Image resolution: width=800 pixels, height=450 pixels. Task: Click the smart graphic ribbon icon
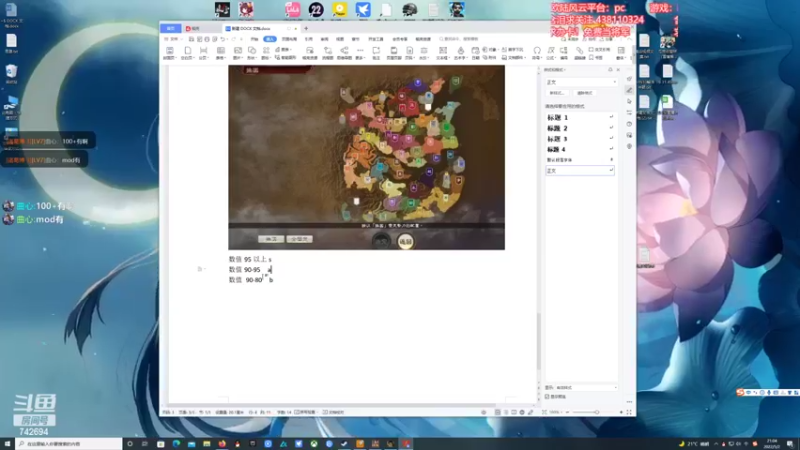(287, 58)
